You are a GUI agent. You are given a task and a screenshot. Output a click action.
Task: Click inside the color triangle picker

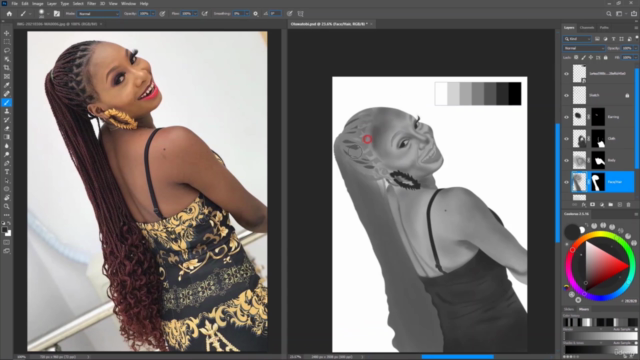tap(601, 266)
